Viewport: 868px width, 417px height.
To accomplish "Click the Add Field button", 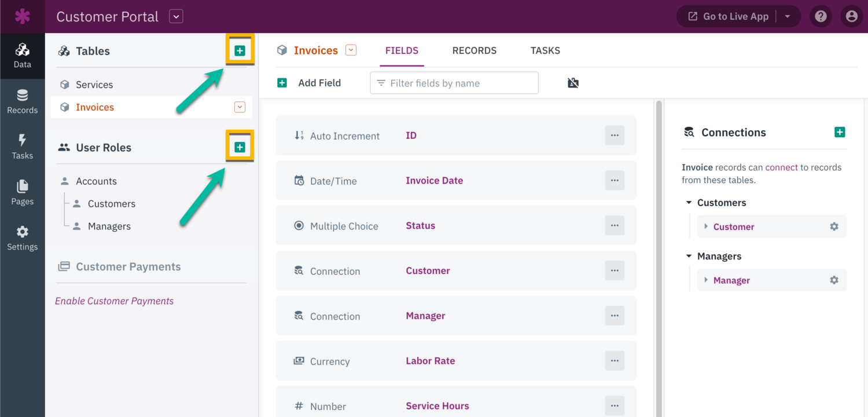I will tap(309, 83).
